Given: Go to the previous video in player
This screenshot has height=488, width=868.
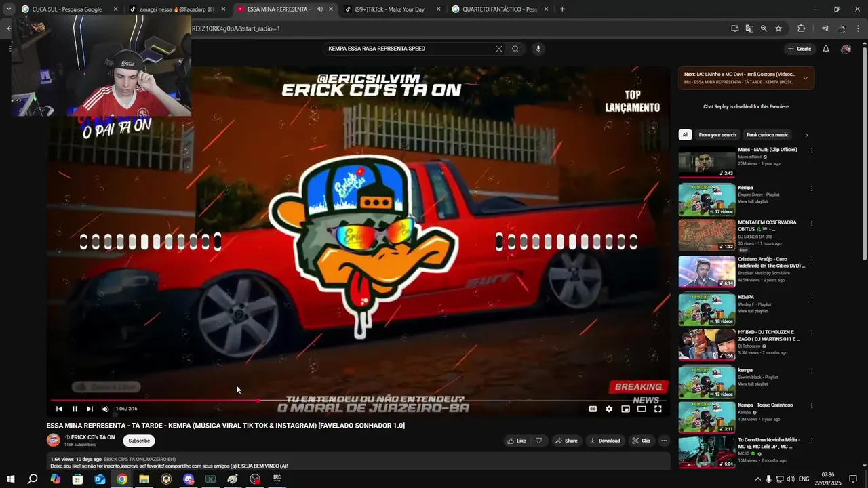Looking at the screenshot, I should click(59, 409).
